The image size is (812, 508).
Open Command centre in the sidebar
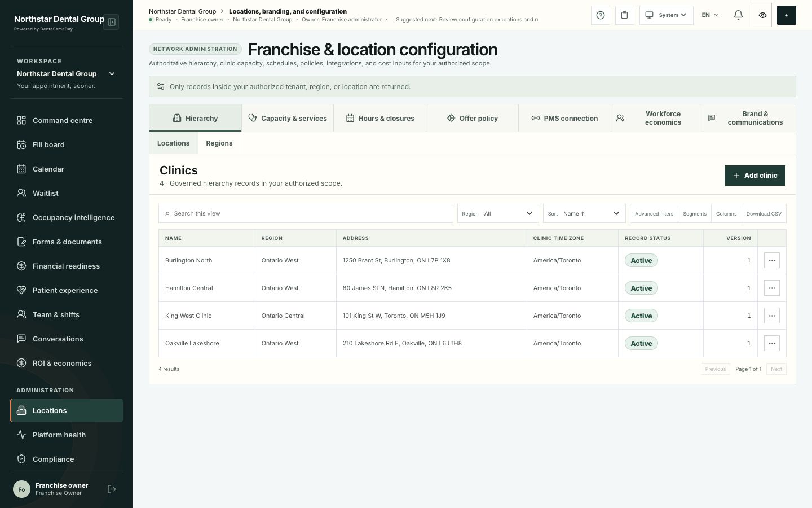(67, 120)
